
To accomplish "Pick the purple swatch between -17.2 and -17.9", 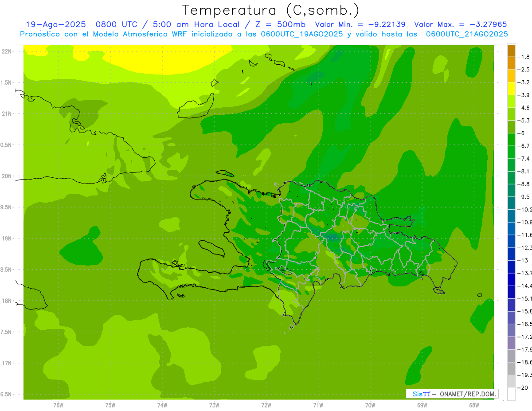I will 511,343.
